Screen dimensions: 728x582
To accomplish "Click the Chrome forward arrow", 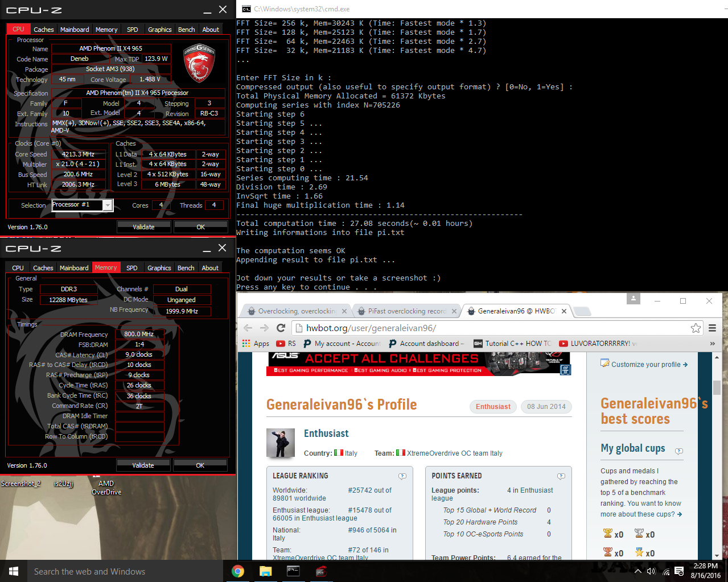I will (x=264, y=328).
